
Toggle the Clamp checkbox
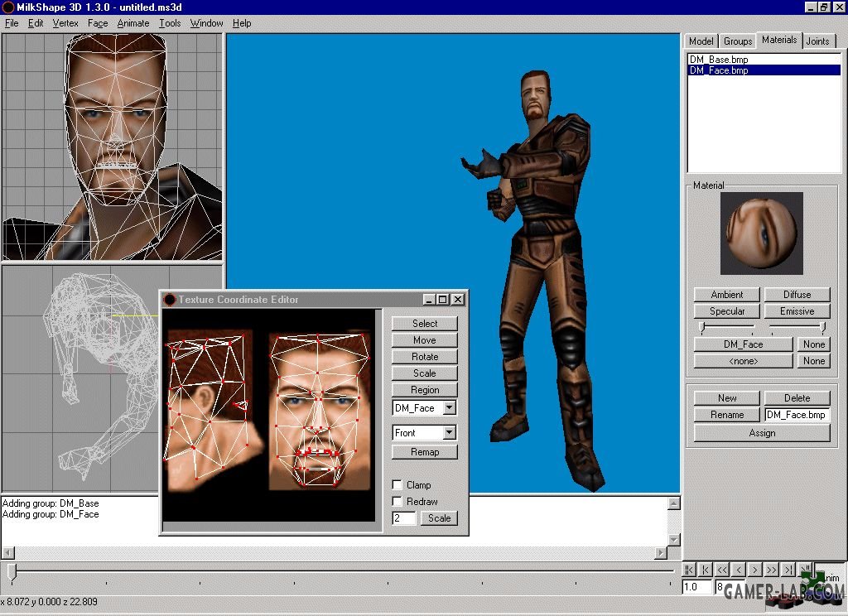click(397, 484)
